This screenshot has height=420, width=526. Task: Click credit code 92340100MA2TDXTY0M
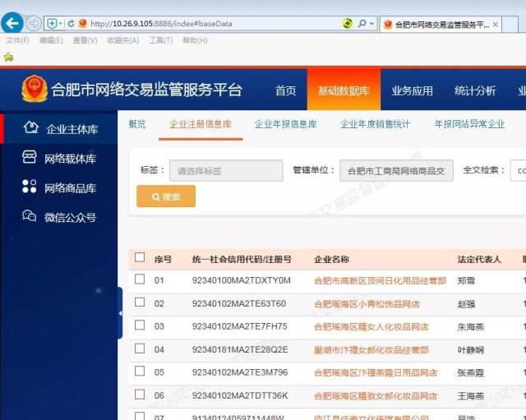click(x=242, y=280)
